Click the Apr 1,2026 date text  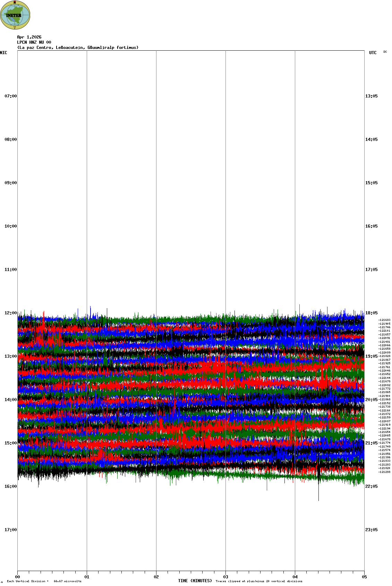[29, 37]
